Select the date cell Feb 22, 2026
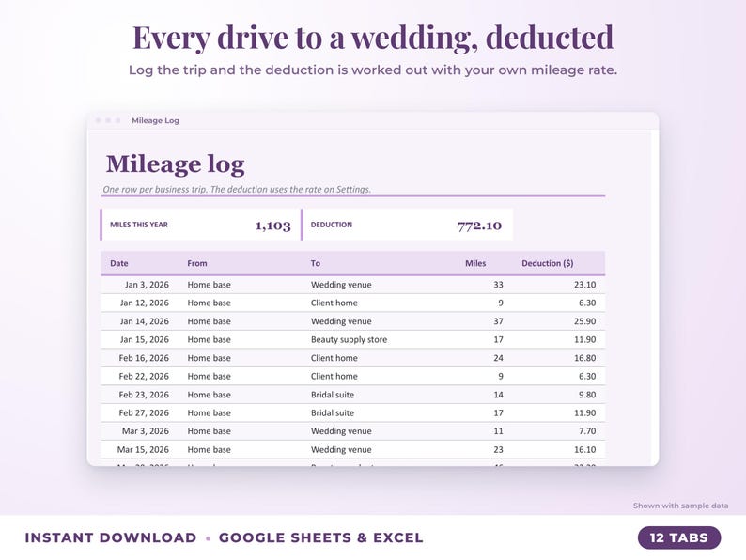746x560 pixels. 144,376
